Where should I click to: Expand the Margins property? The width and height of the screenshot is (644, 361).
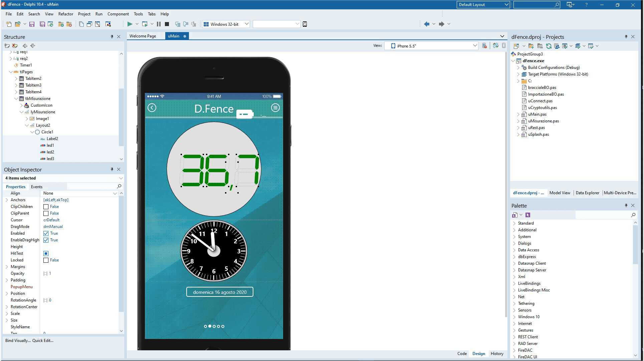(x=7, y=267)
